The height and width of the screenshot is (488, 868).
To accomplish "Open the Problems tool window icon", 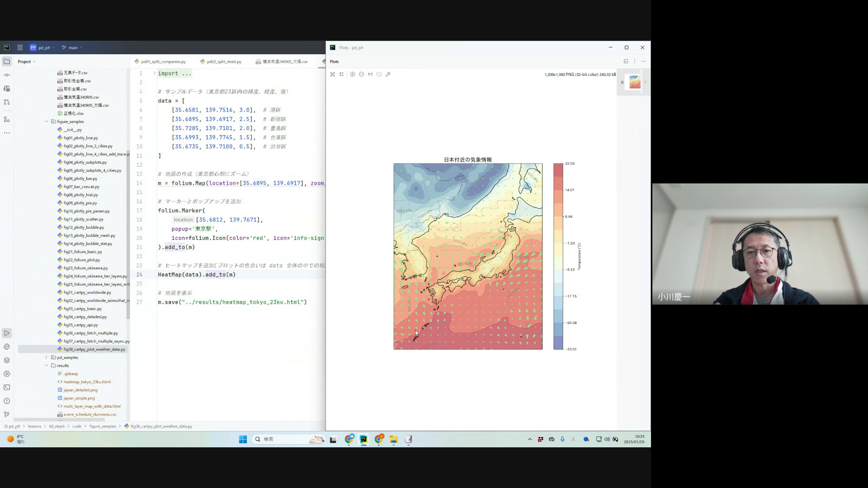I will coord(7,401).
